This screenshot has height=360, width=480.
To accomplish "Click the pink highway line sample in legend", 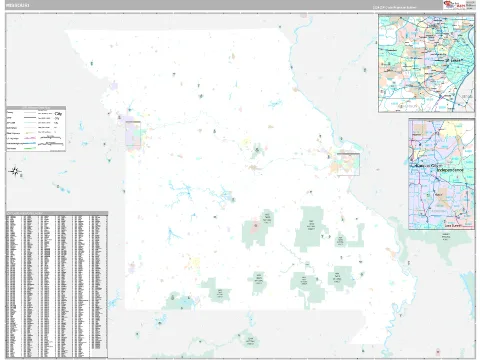I will click(30, 138).
